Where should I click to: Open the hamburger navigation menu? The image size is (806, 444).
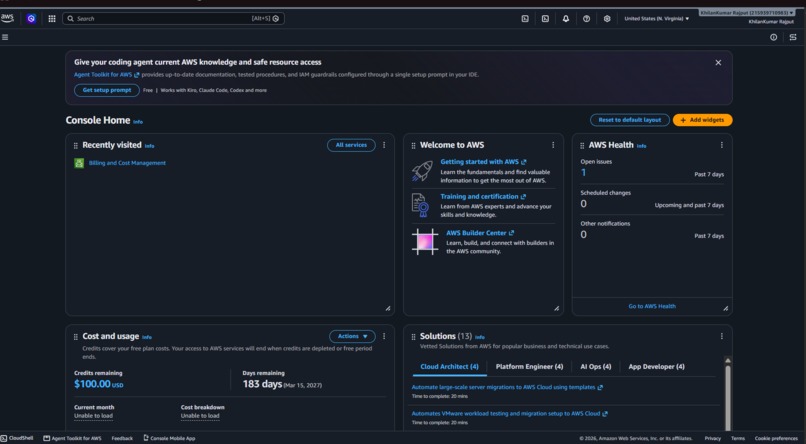(x=5, y=37)
